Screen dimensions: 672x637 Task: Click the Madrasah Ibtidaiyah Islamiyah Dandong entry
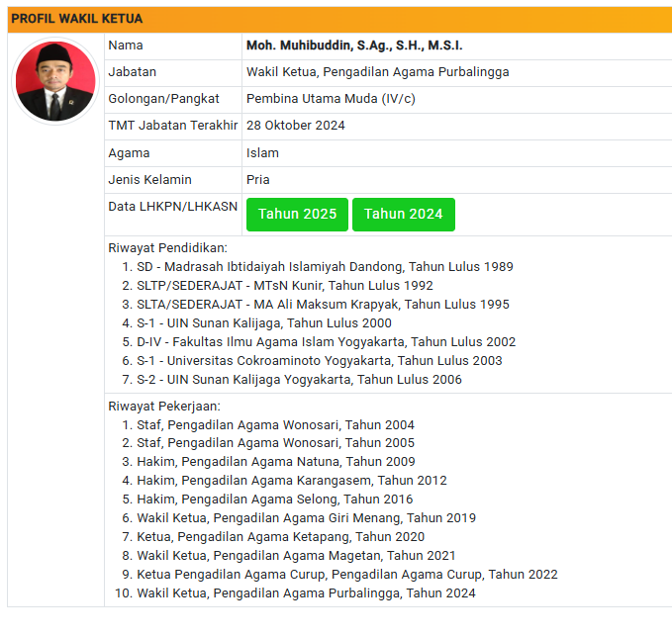pyautogui.click(x=325, y=267)
